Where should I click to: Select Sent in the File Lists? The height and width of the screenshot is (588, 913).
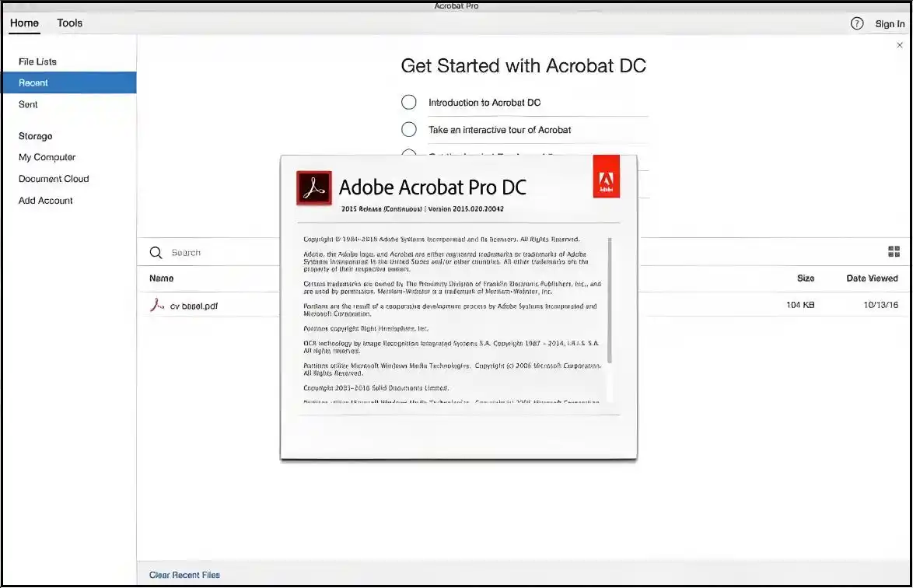point(28,104)
